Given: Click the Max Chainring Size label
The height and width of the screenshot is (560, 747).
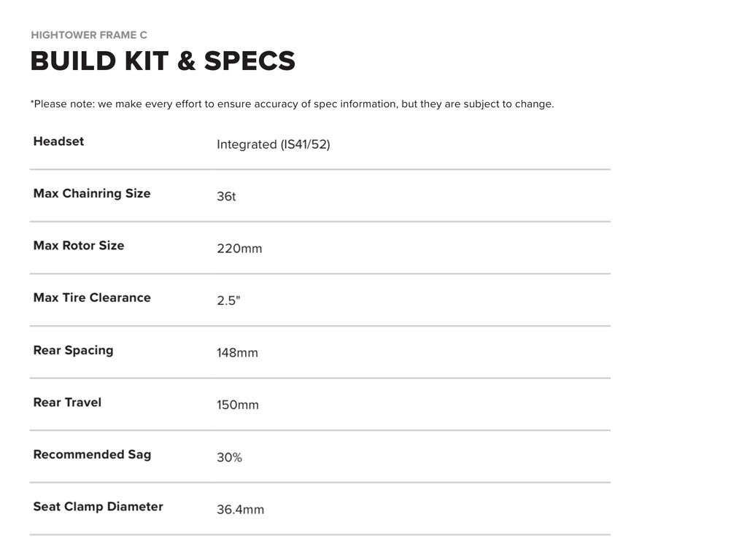Looking at the screenshot, I should click(92, 193).
